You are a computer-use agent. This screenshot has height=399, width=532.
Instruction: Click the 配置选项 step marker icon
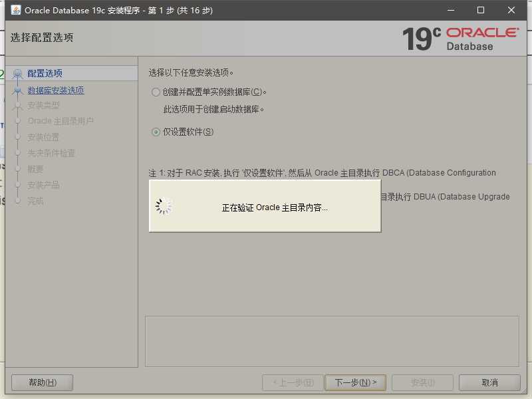[17, 74]
